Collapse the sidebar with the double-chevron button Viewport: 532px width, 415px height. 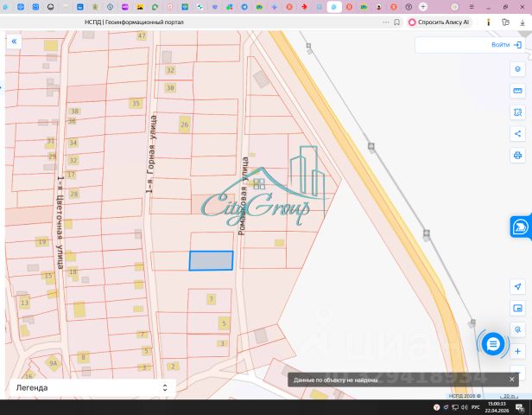tap(14, 41)
